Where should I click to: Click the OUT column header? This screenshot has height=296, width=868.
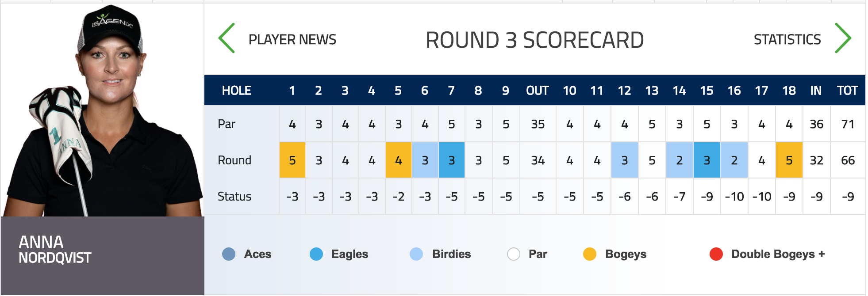point(537,91)
